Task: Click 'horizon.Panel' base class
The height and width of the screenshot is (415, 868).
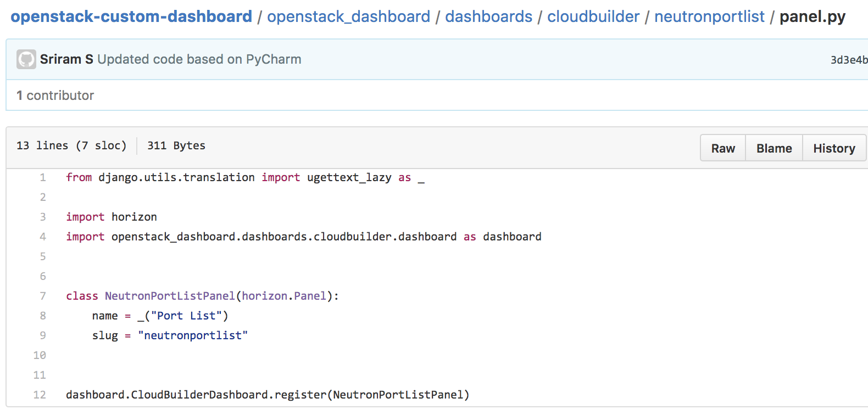Action: [x=284, y=296]
